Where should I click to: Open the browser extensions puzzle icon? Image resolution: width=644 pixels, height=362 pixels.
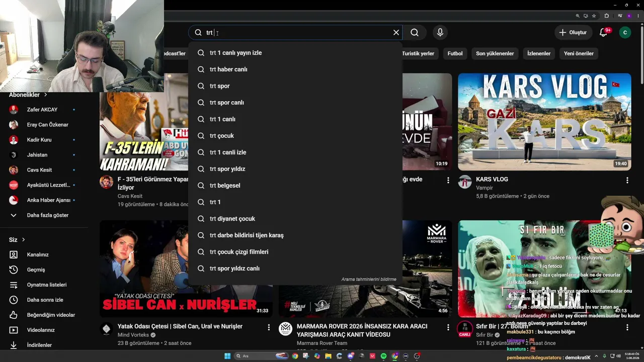(606, 16)
